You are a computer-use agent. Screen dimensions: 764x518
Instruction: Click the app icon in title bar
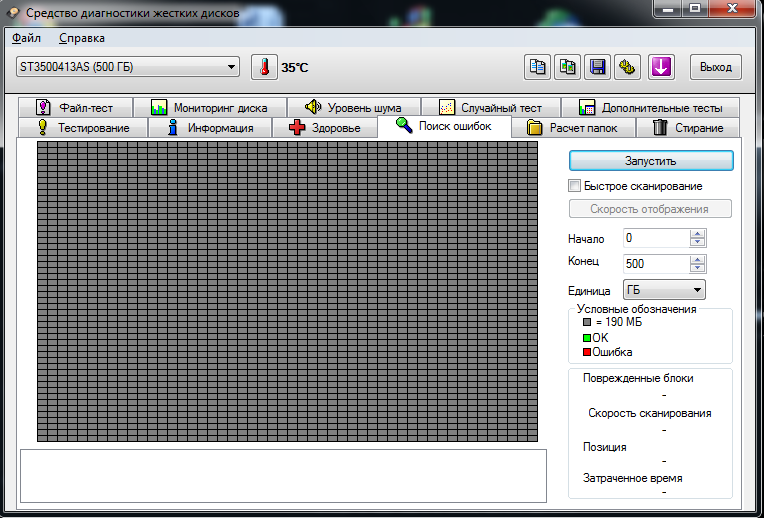pos(13,13)
